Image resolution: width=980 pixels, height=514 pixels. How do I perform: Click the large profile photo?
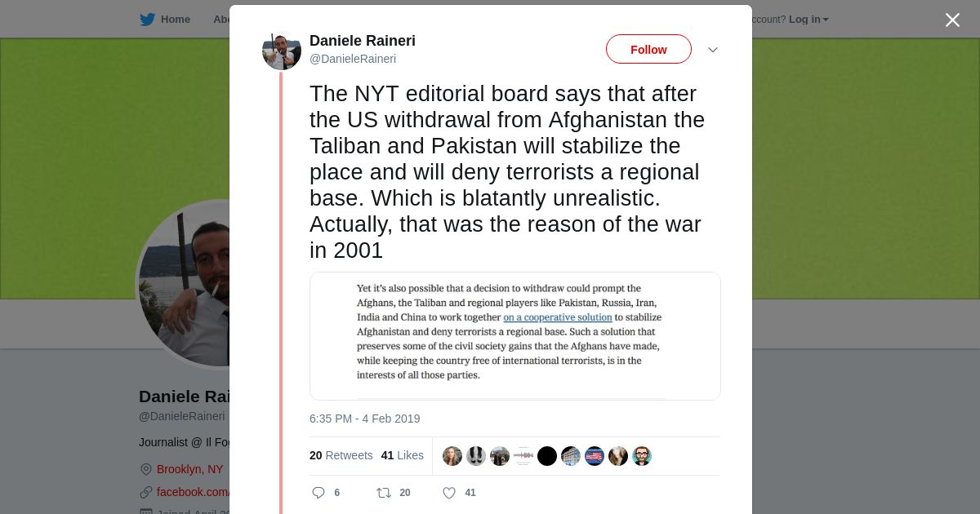coord(184,285)
